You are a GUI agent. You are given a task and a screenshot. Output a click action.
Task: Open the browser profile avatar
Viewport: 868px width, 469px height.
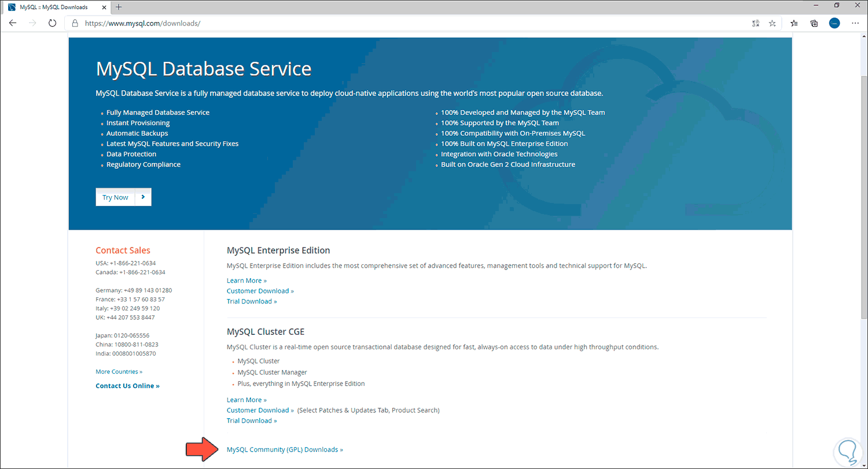[x=834, y=23]
